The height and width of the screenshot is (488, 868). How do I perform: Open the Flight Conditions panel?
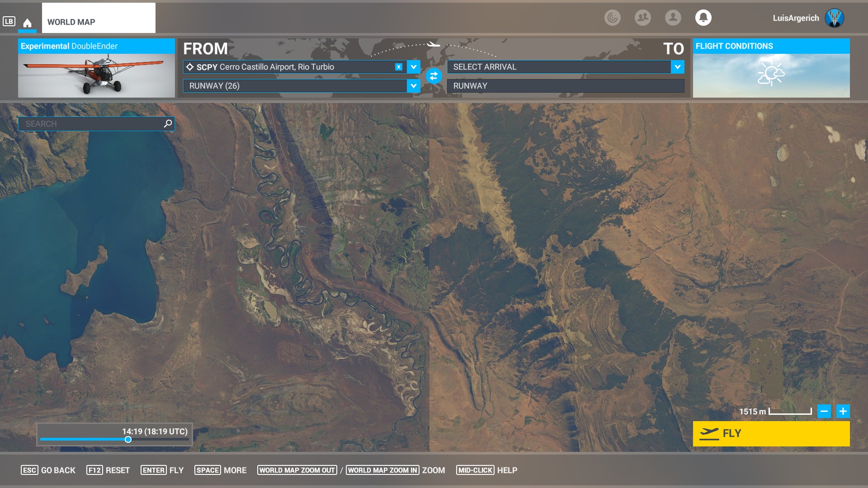[771, 69]
